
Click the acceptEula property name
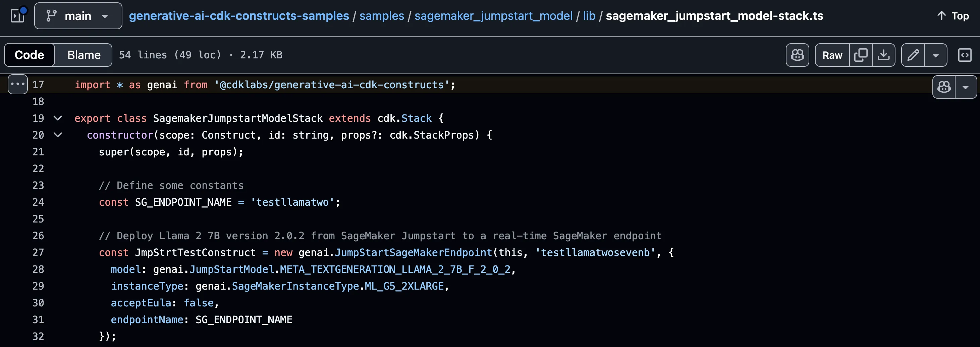click(141, 303)
